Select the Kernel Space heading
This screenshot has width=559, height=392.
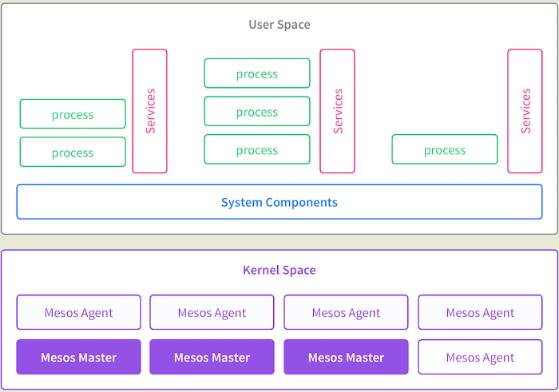279,270
